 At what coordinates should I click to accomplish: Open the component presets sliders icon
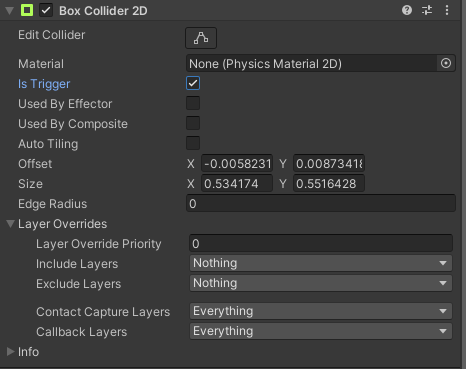(427, 10)
